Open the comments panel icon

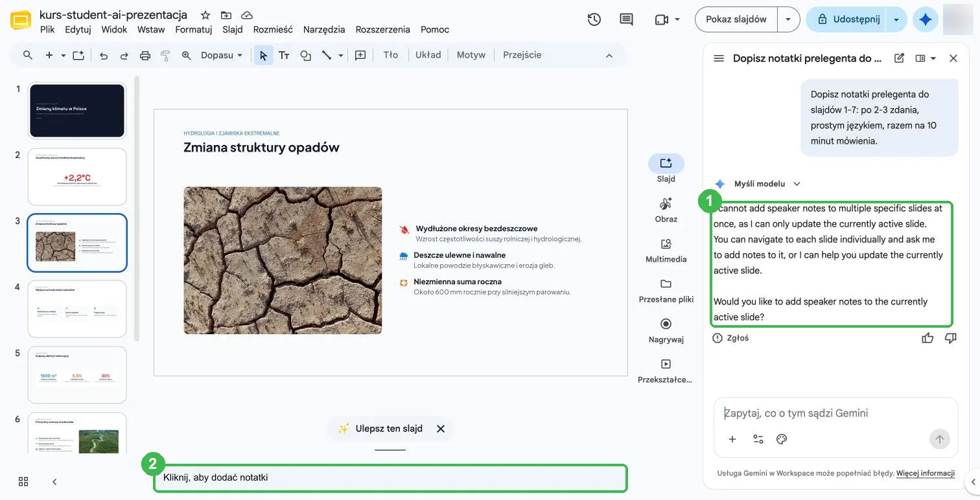pyautogui.click(x=626, y=19)
